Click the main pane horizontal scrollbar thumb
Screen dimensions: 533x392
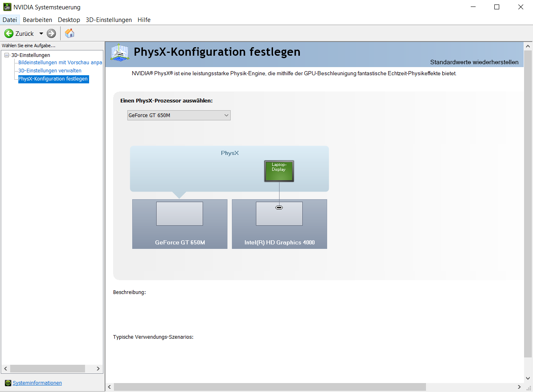tap(270, 387)
